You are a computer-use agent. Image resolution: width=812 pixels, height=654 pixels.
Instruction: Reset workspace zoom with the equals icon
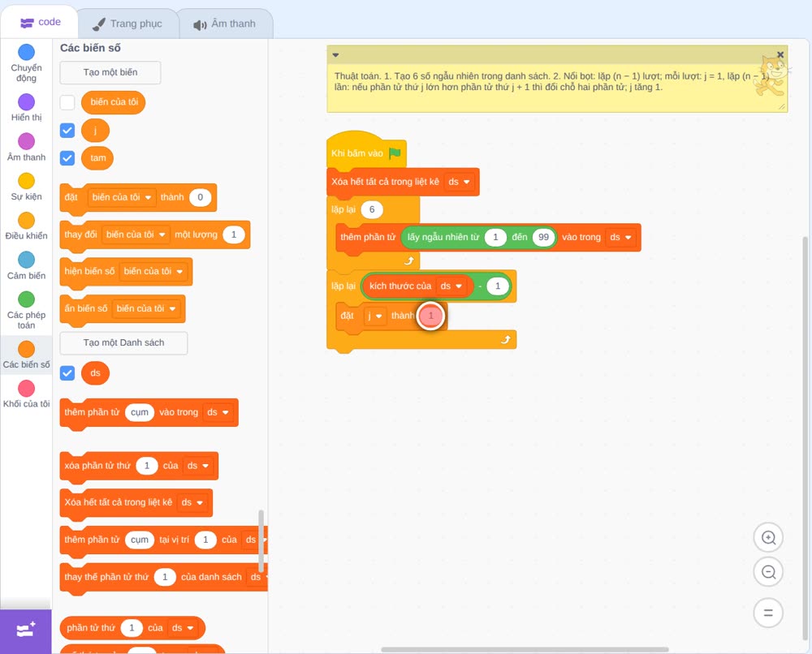[x=768, y=613]
